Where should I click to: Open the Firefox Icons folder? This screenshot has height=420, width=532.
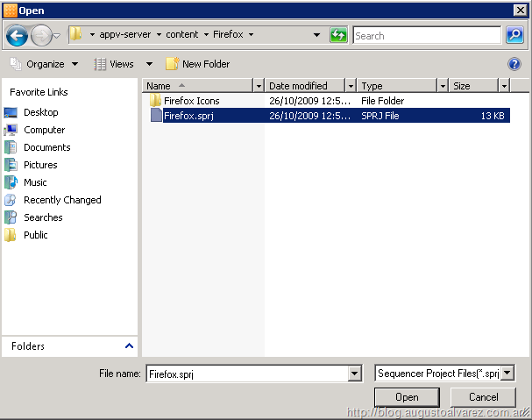pos(191,101)
